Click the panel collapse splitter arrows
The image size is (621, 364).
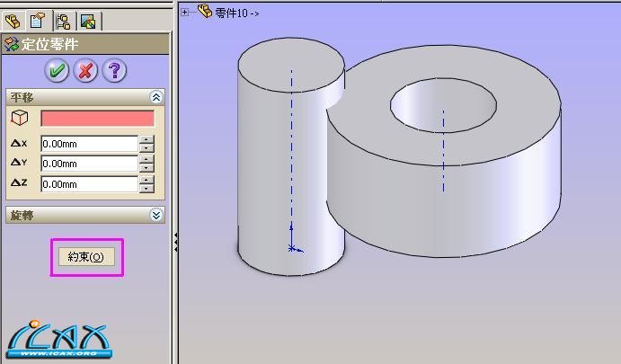tap(175, 243)
